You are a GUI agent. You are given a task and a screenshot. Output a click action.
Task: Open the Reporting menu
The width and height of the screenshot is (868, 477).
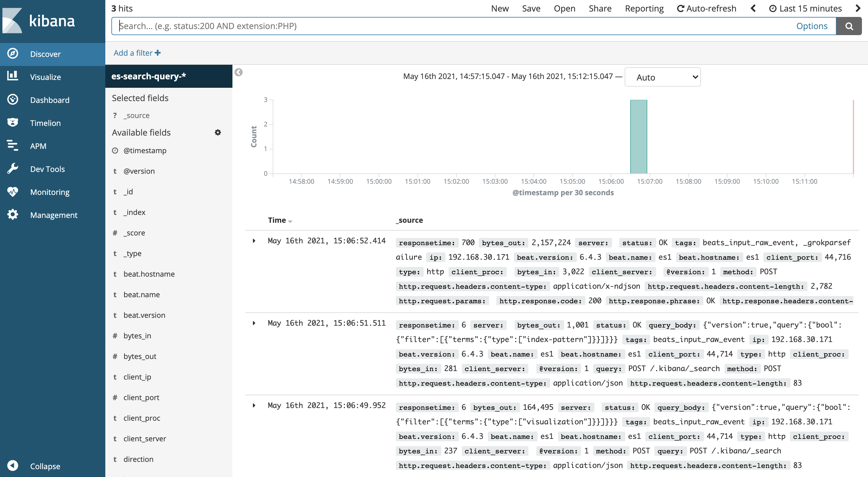644,8
